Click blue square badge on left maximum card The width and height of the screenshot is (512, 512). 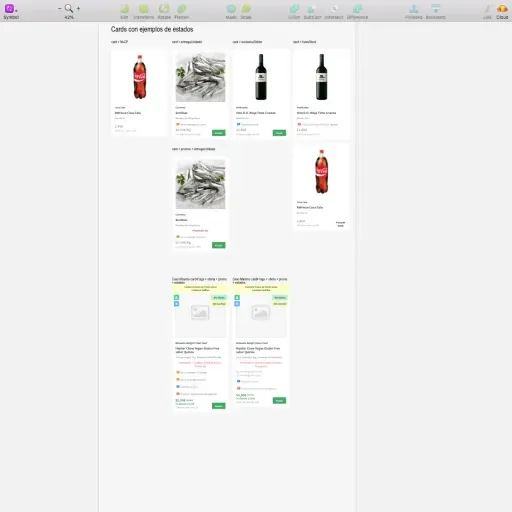pos(176,304)
